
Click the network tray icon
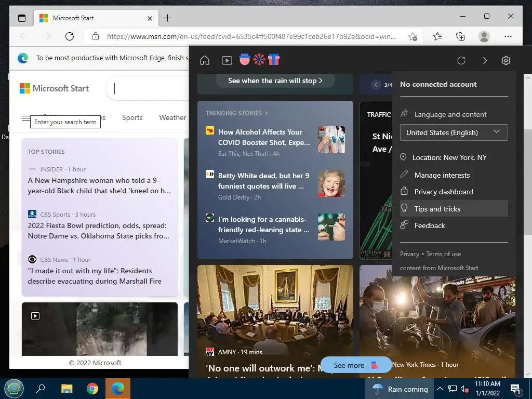(x=453, y=389)
